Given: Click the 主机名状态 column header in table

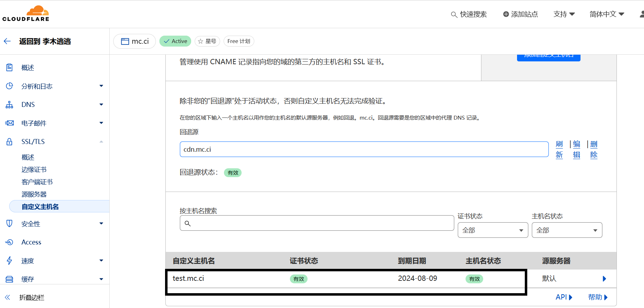Looking at the screenshot, I should click(483, 261).
